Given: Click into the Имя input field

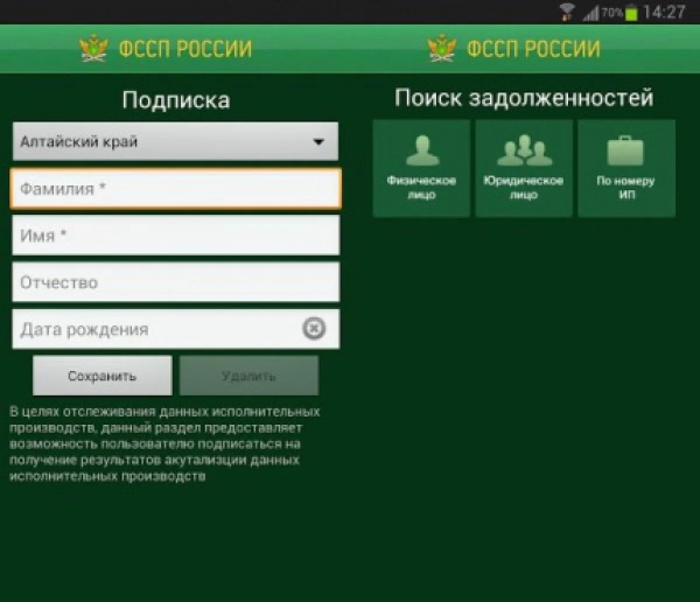Looking at the screenshot, I should tap(175, 236).
